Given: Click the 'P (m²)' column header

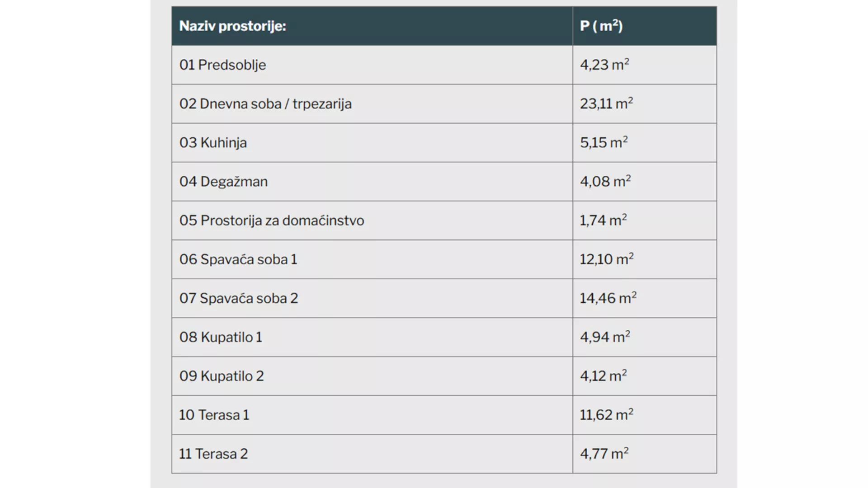Looking at the screenshot, I should (601, 26).
